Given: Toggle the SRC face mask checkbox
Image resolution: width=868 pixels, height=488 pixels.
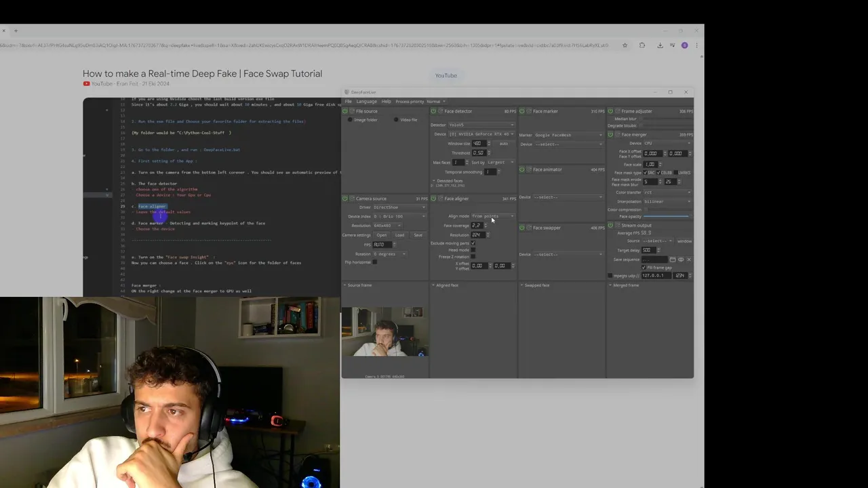Looking at the screenshot, I should pos(645,173).
